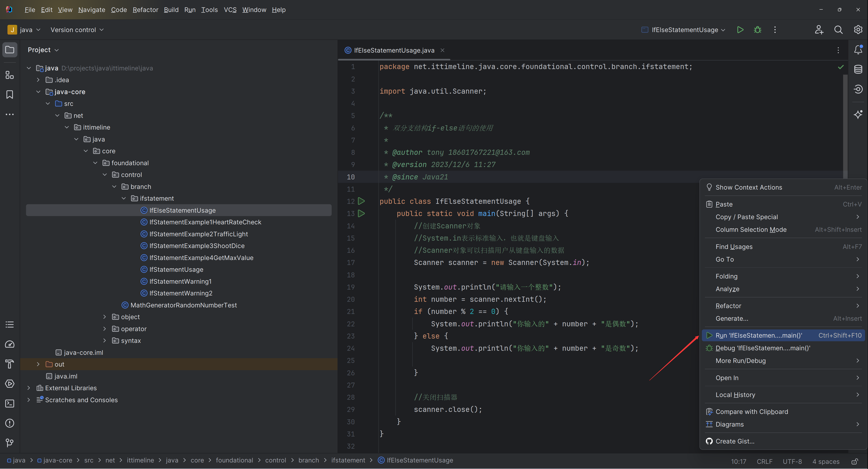Click the 4 spaces indent setting
The height and width of the screenshot is (469, 868).
[826, 461]
